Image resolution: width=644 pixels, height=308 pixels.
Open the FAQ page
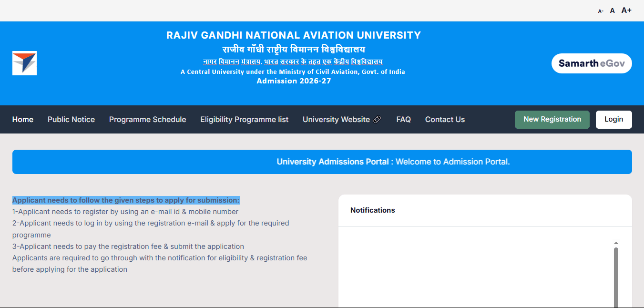click(403, 120)
